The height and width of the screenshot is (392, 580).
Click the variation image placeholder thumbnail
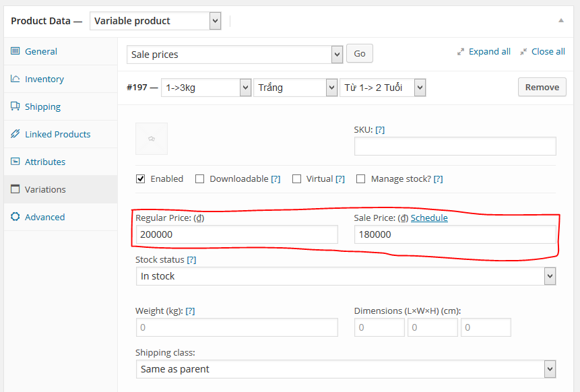point(152,139)
